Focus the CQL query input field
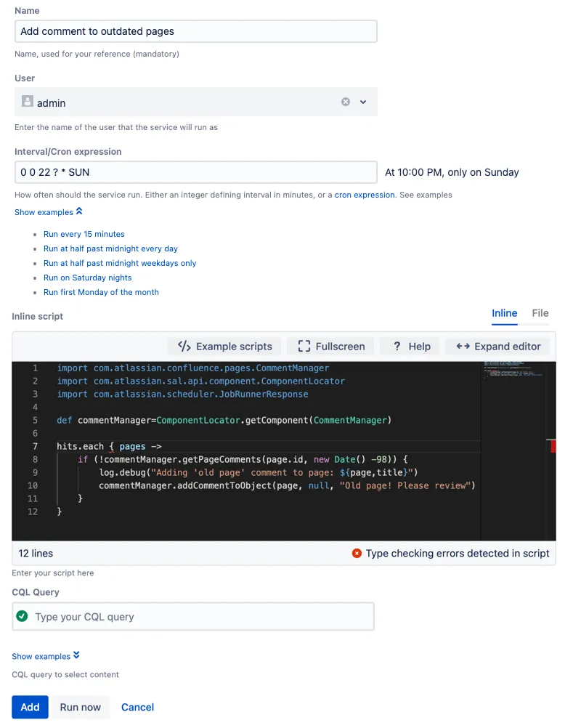 pyautogui.click(x=193, y=617)
